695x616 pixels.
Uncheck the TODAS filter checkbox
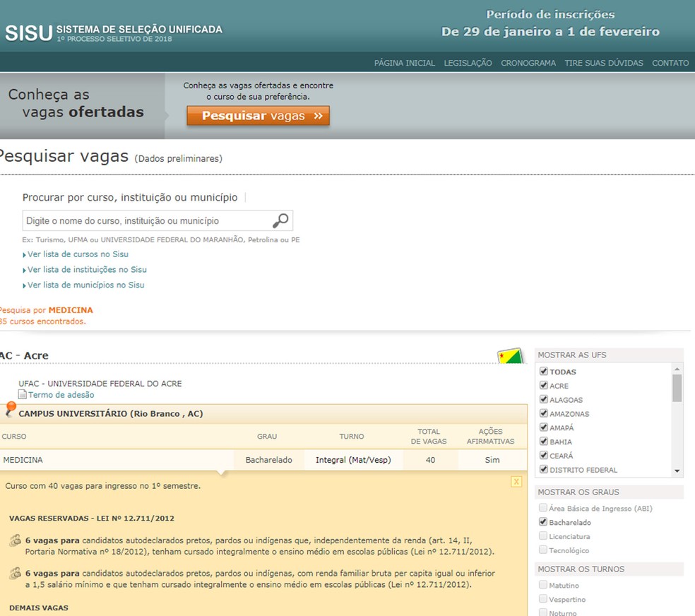[x=543, y=371]
